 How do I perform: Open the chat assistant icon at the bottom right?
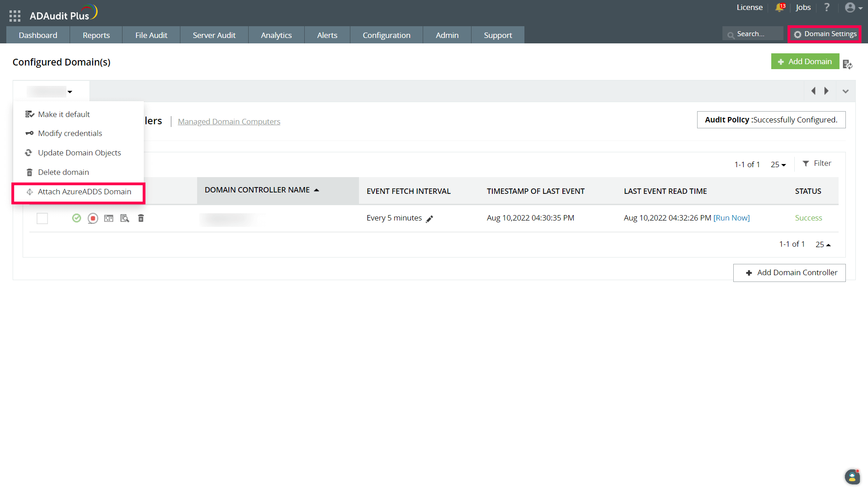click(x=852, y=477)
